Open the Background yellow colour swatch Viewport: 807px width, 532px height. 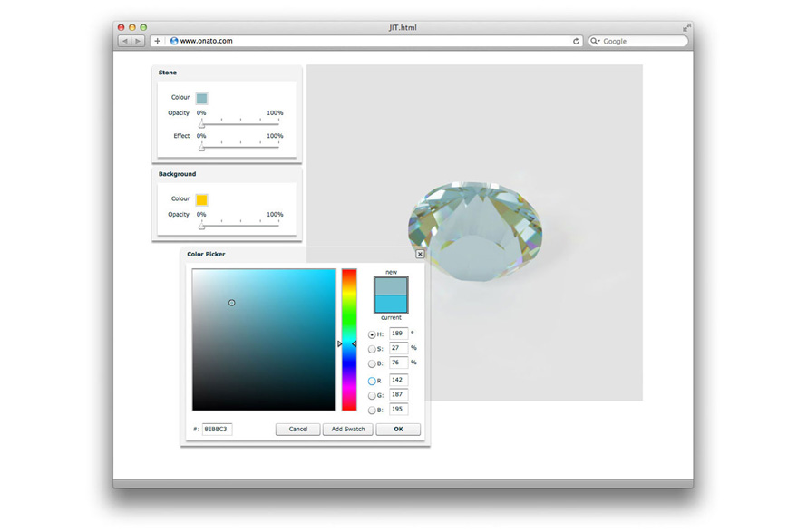tap(201, 199)
